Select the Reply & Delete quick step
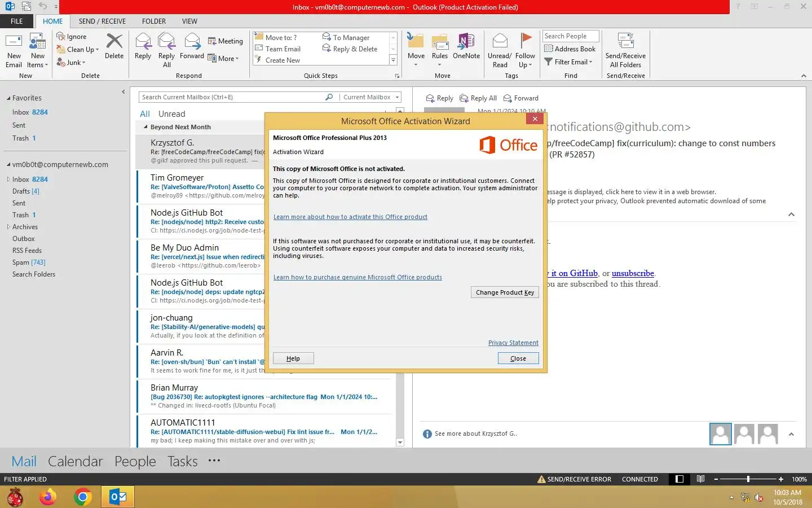 (x=350, y=49)
